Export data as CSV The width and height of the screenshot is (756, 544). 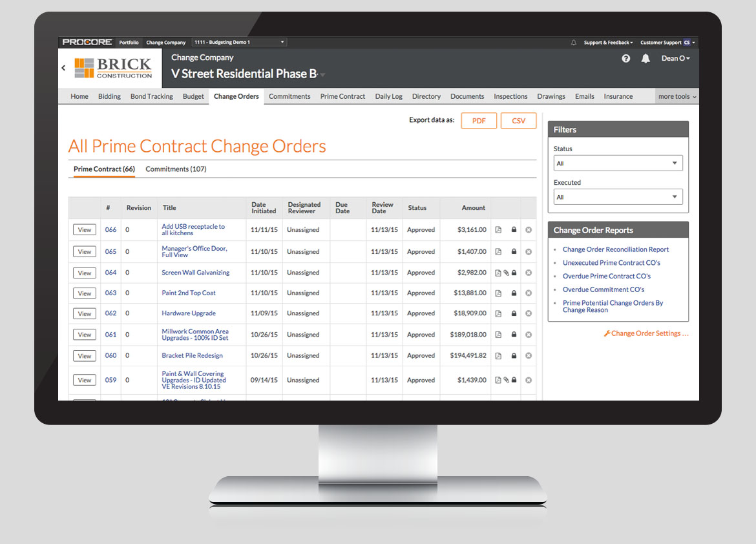[x=519, y=120]
